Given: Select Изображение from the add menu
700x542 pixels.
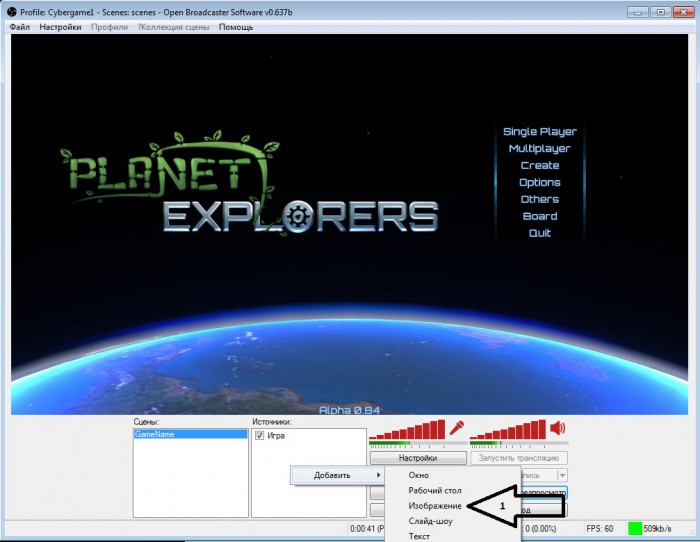Looking at the screenshot, I should [x=435, y=506].
